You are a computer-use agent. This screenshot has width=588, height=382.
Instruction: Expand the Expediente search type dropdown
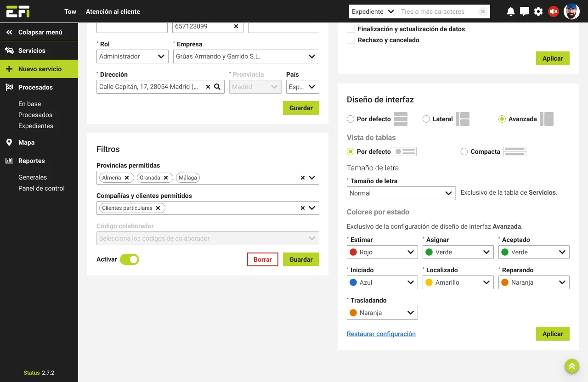click(x=373, y=11)
